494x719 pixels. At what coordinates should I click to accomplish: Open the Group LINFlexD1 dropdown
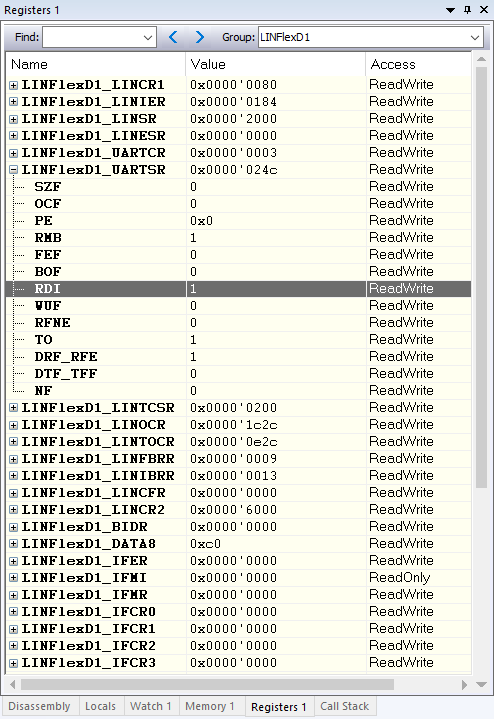(475, 38)
